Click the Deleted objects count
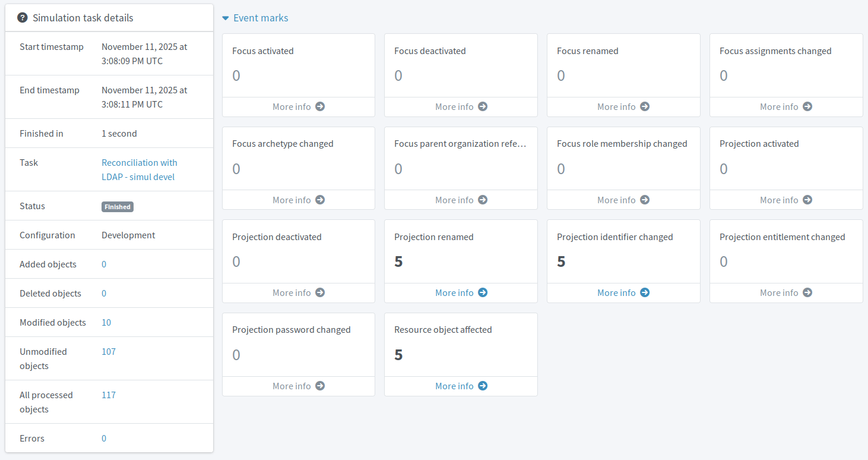Screen dimensions: 868x460 pos(104,293)
